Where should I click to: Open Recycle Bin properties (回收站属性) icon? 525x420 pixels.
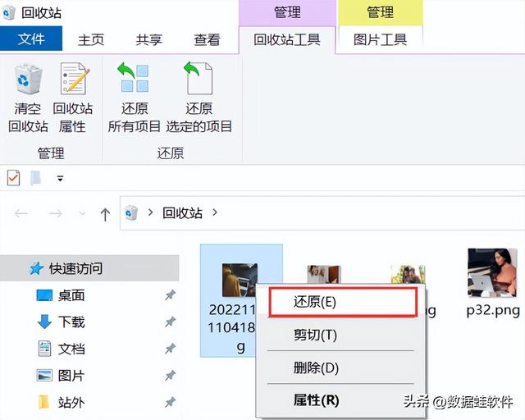(75, 79)
